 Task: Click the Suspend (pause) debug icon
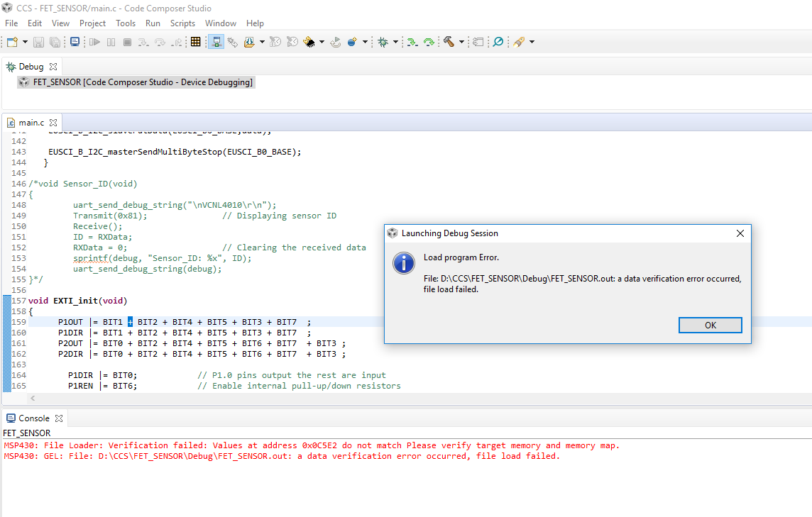[110, 41]
